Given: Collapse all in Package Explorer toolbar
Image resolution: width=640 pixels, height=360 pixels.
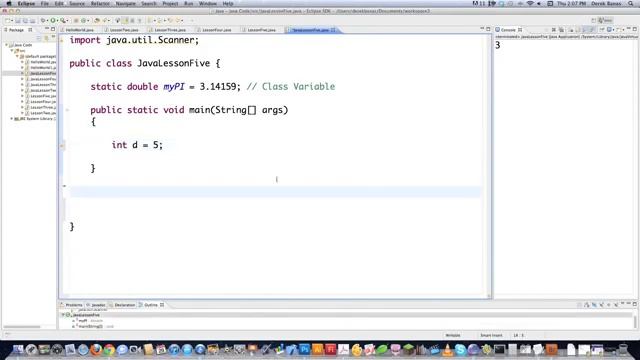Looking at the screenshot, I should tap(39, 38).
